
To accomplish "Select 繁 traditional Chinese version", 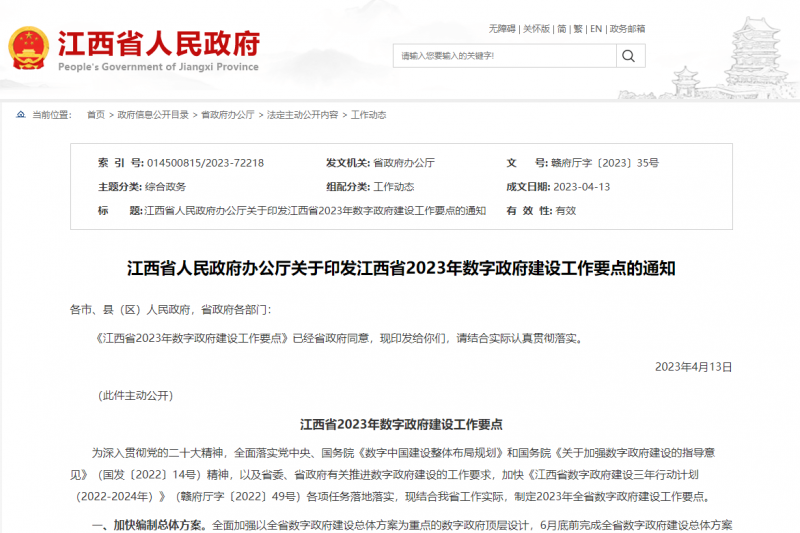I will click(578, 29).
